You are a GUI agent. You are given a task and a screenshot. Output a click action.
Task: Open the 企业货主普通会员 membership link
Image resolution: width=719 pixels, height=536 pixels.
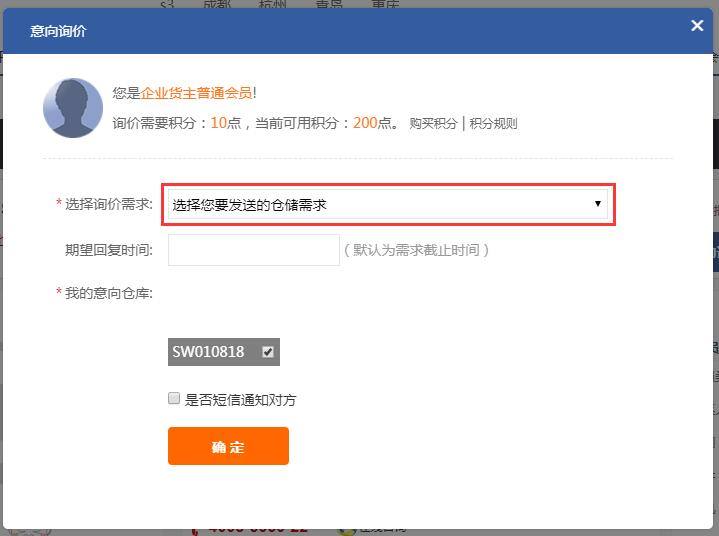coord(196,93)
